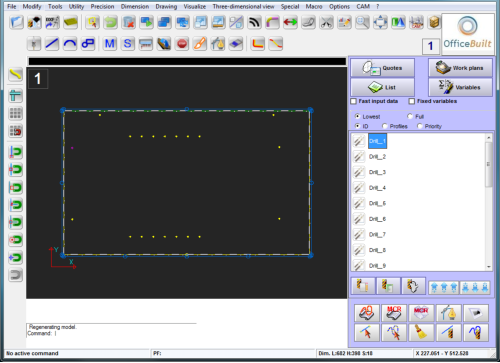500x363 pixels.
Task: Click the blue S toolbar icon
Action: (x=128, y=44)
